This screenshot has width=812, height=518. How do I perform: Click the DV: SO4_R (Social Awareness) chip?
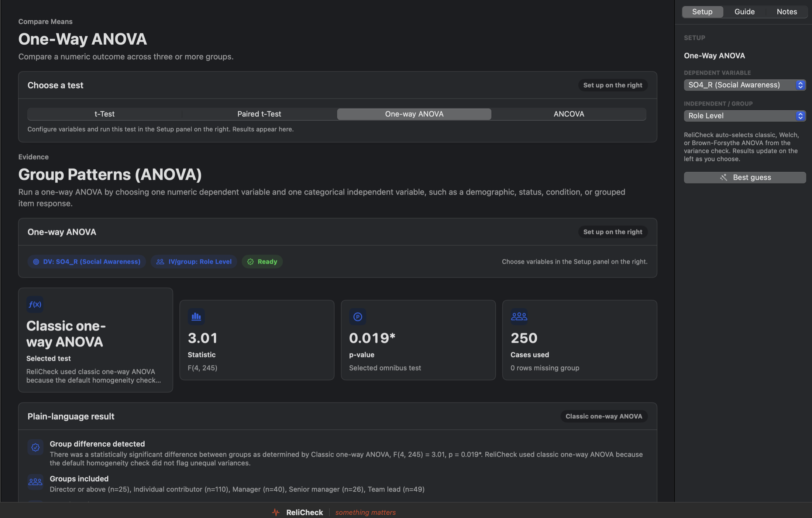point(87,262)
